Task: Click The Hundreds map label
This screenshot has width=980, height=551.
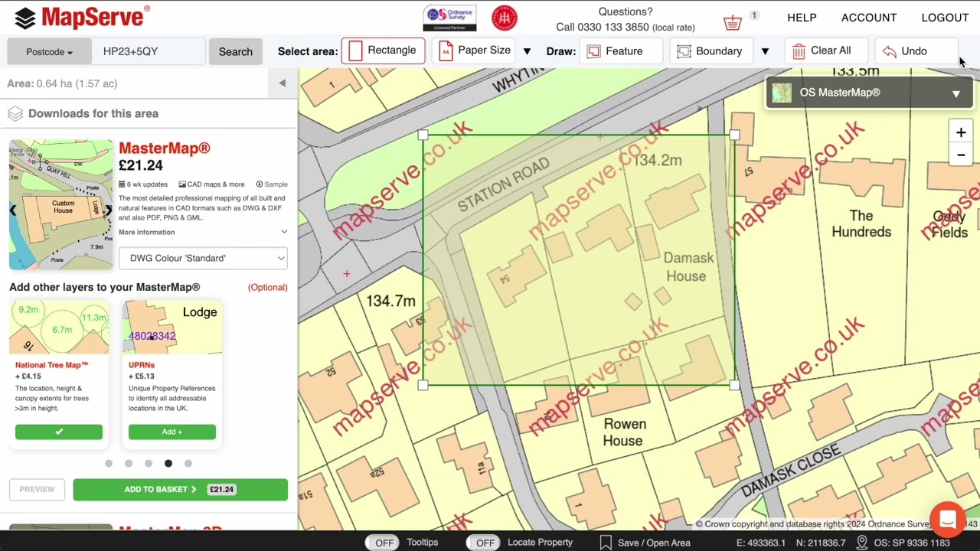Action: coord(861,224)
